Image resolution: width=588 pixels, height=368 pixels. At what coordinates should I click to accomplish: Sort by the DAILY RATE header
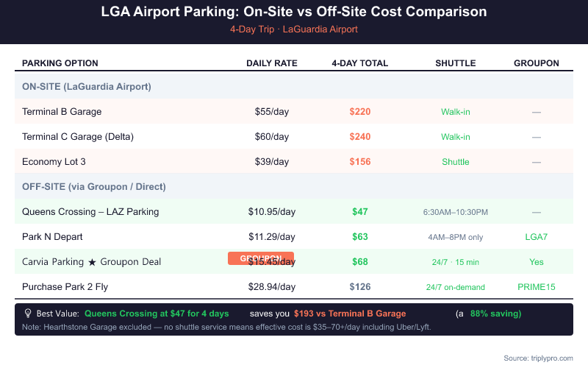click(272, 63)
